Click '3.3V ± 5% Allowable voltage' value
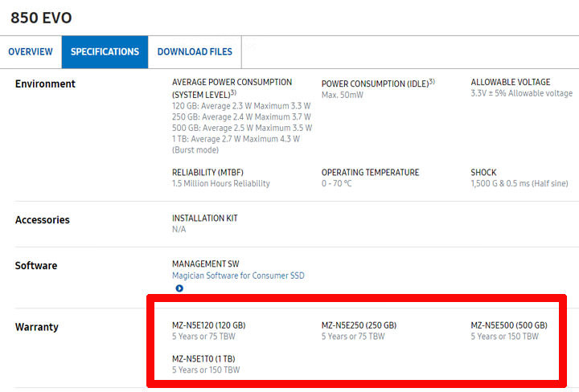Image resolution: width=579 pixels, height=392 pixels. point(521,93)
